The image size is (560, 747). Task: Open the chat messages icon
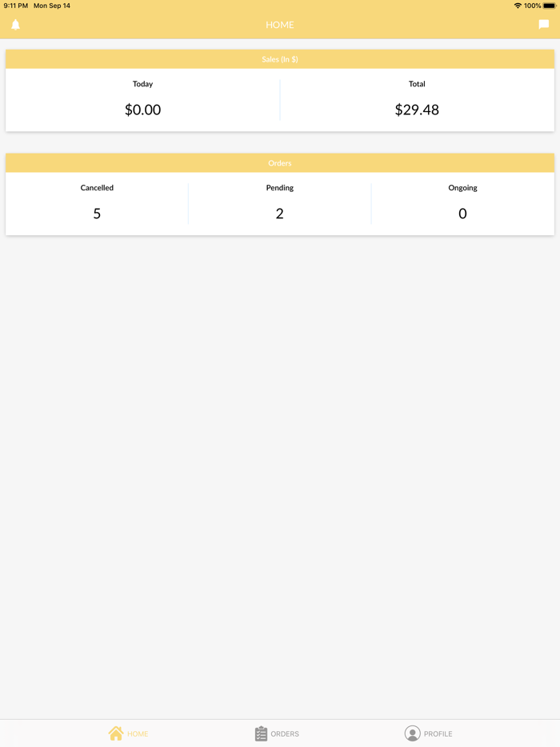pos(544,25)
